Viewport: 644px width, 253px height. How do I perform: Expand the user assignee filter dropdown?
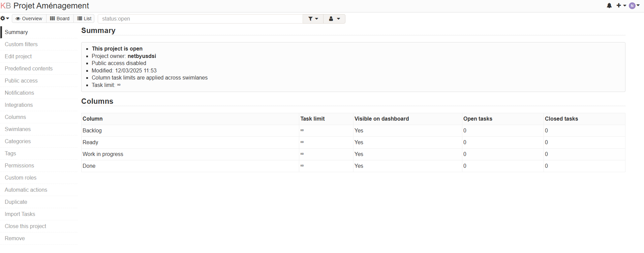[x=334, y=19]
